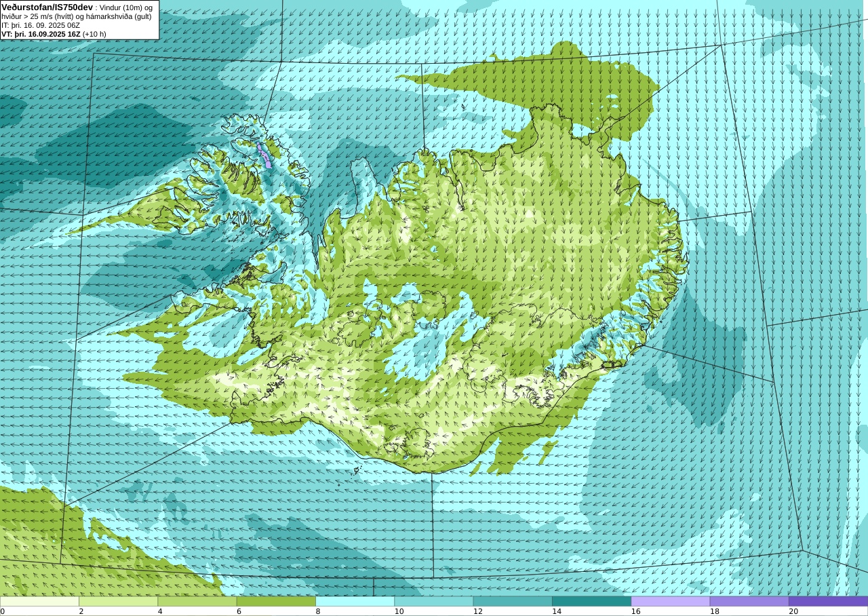Click the '4' label on the legend scale
The height and width of the screenshot is (616, 868).
(x=160, y=611)
